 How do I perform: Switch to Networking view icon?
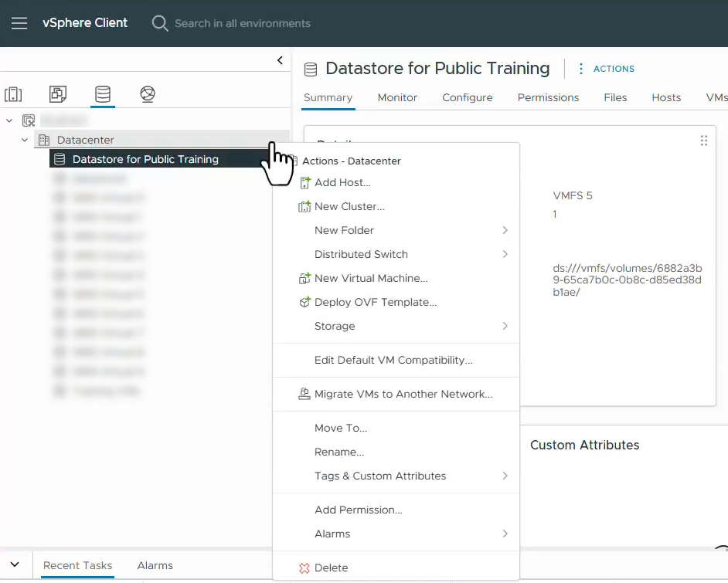[x=147, y=94]
